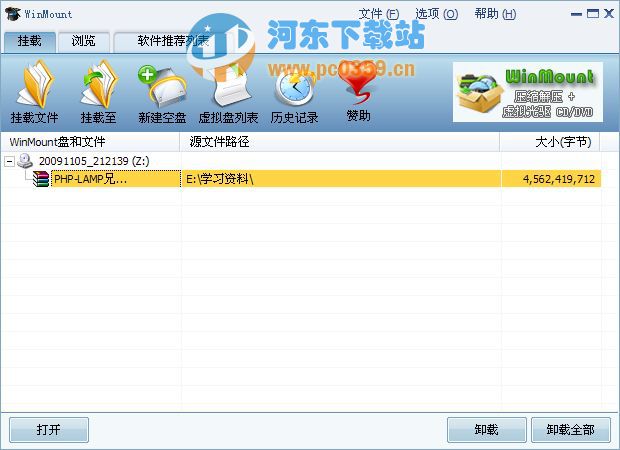Click the Z: drive disk icon
Screen dimensions: 620x450
pyautogui.click(x=25, y=161)
